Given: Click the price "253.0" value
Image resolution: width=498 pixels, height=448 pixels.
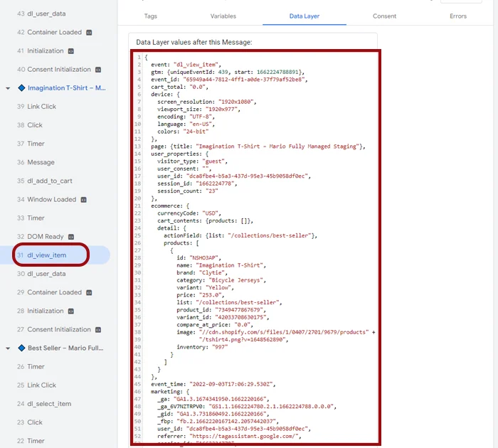Looking at the screenshot, I should click(x=211, y=295).
